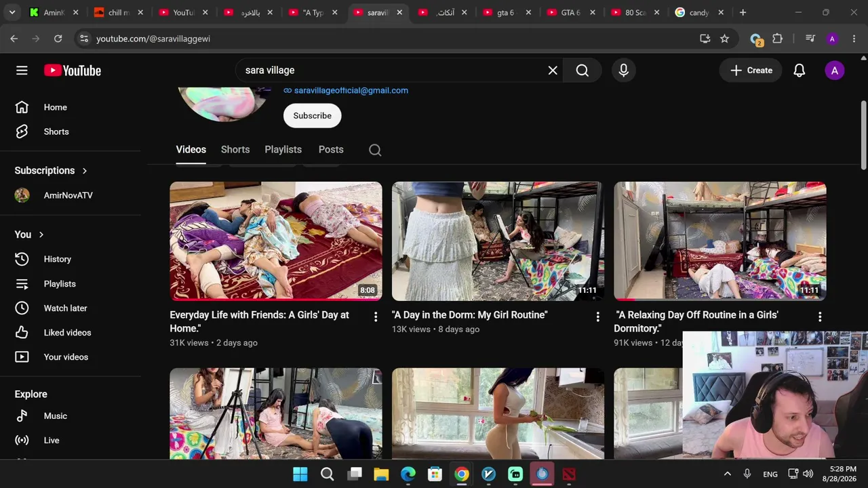Switch to the 'gta 6' browser tab

[x=506, y=12]
